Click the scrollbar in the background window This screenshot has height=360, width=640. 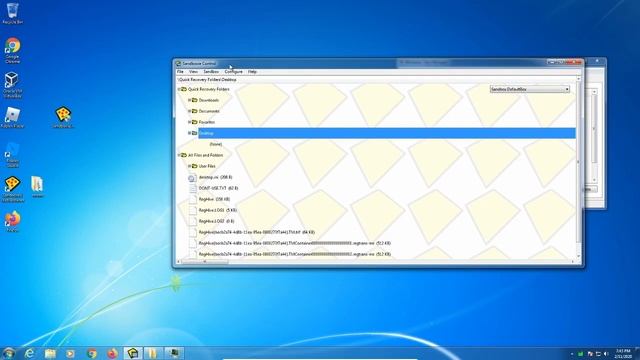point(594,136)
